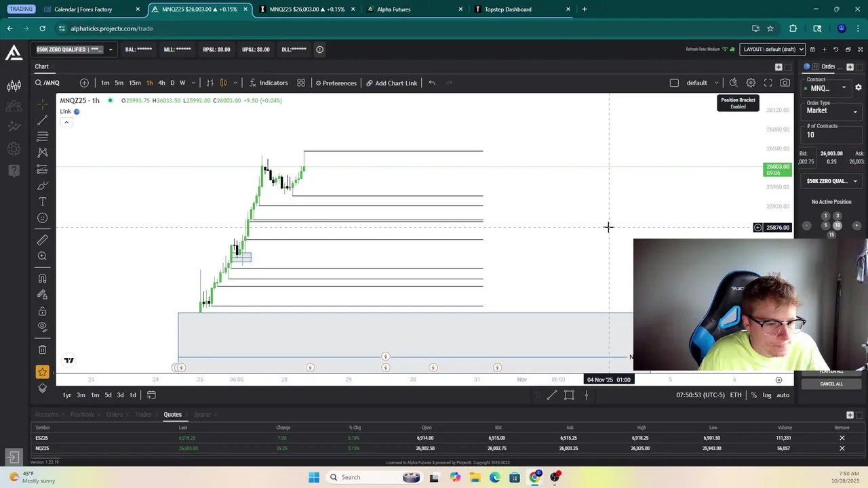Click the add symbol compare plus icon

coord(84,83)
